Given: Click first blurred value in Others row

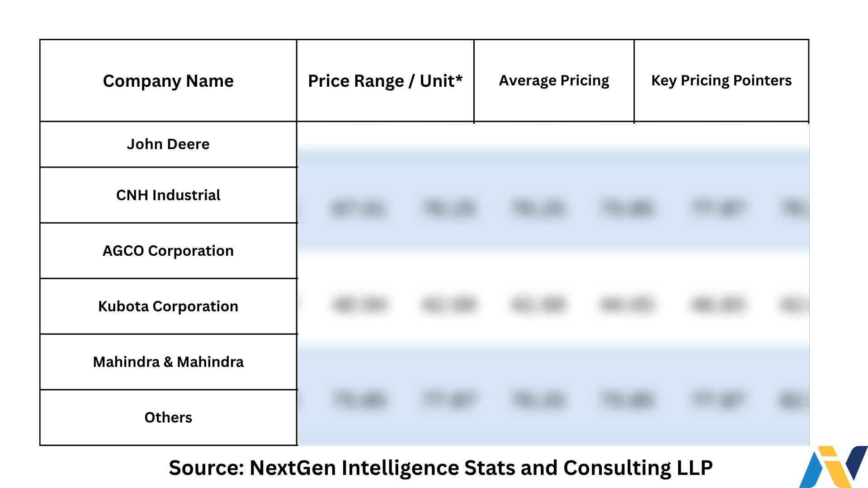Looking at the screenshot, I should click(359, 400).
